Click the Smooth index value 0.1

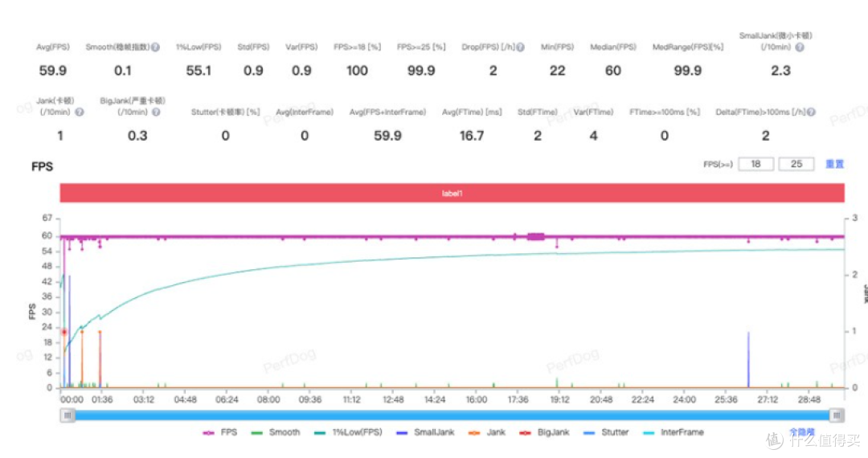[x=123, y=71]
